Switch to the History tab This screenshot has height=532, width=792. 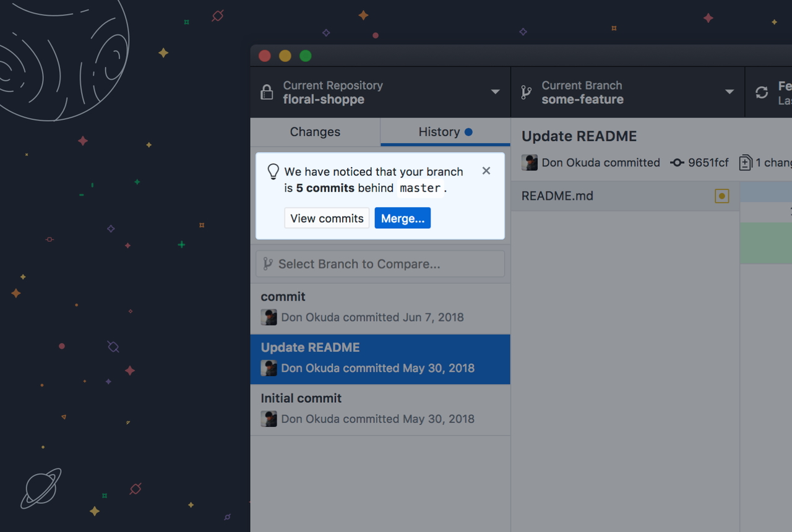tap(445, 132)
